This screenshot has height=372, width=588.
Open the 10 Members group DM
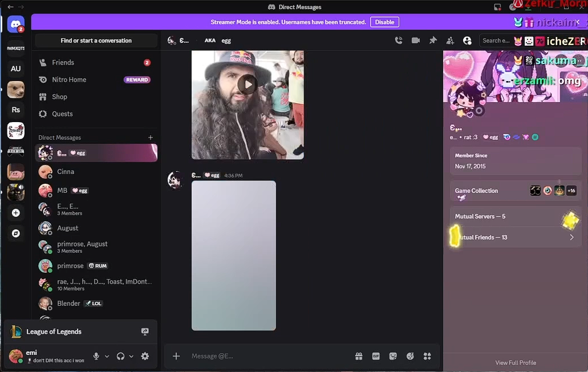pos(96,285)
